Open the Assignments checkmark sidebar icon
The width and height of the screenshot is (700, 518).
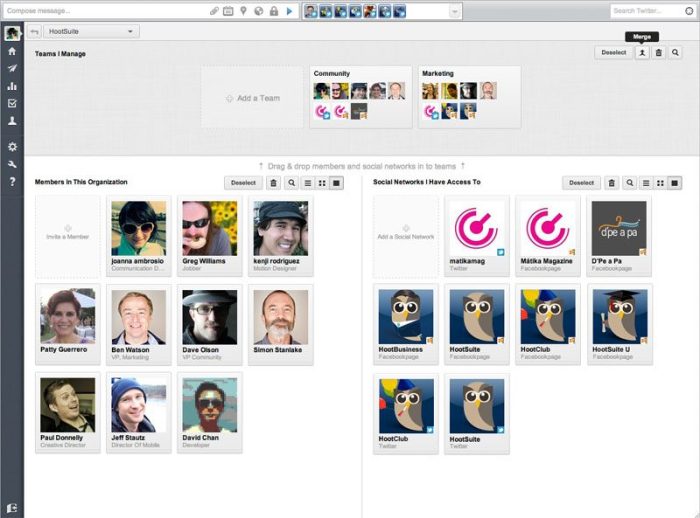pos(12,103)
